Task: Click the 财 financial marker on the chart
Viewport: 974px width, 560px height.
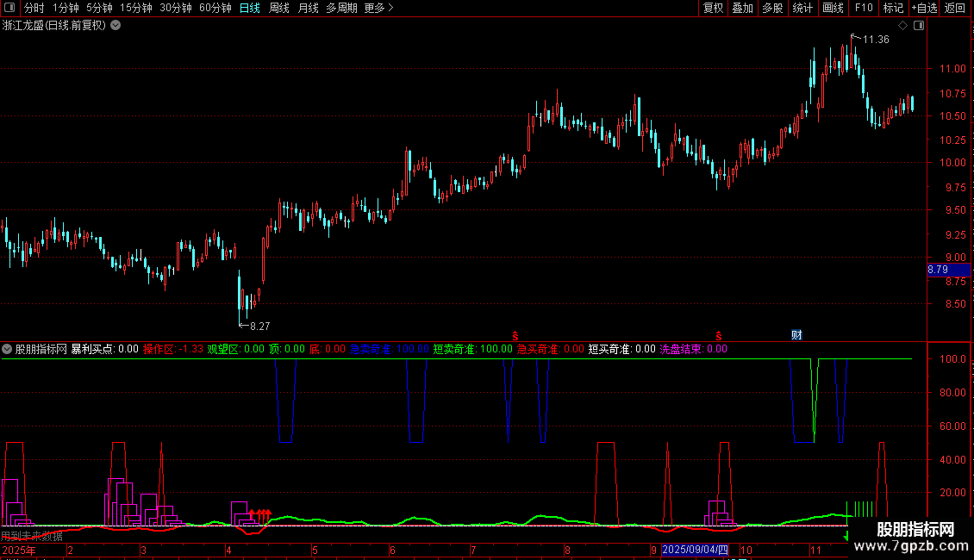Action: (796, 335)
